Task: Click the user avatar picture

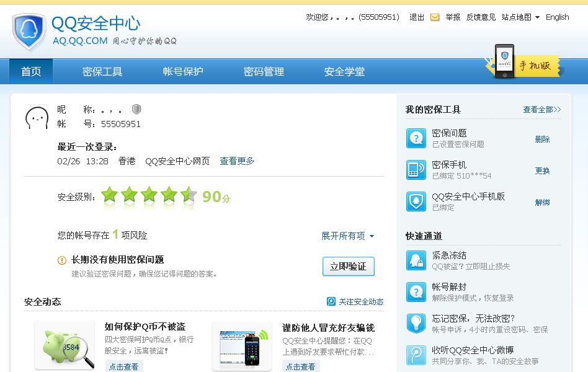Action: [x=37, y=117]
